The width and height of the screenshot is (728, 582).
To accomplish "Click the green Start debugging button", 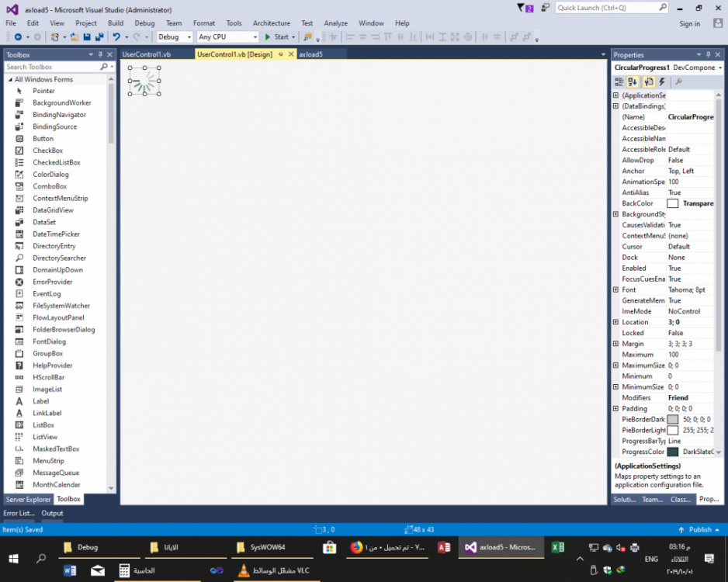I will (277, 37).
